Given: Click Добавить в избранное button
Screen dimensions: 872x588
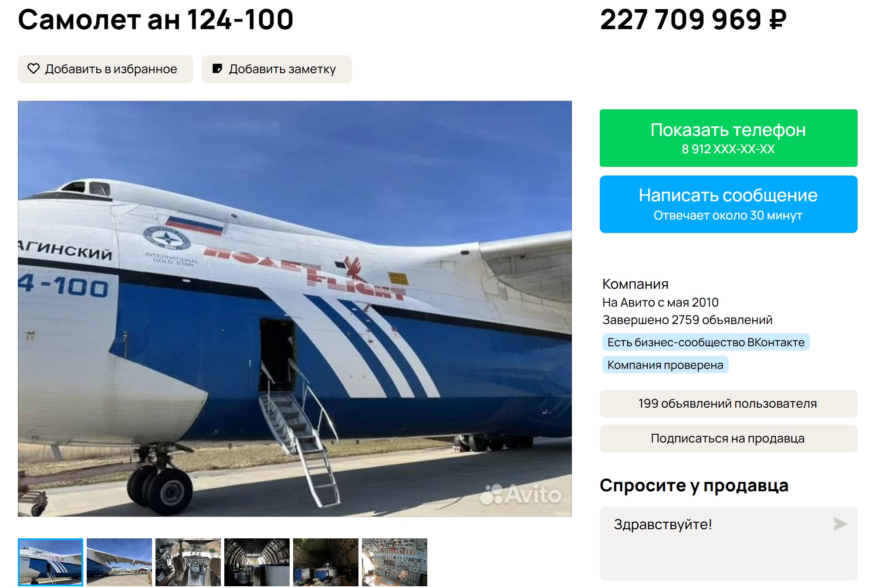Looking at the screenshot, I should pos(105,69).
